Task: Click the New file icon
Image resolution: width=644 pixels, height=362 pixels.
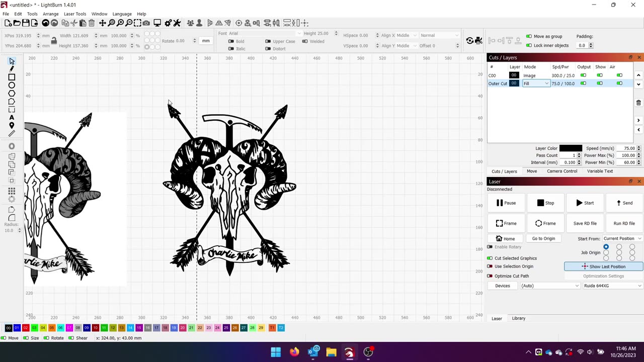Action: (x=8, y=23)
